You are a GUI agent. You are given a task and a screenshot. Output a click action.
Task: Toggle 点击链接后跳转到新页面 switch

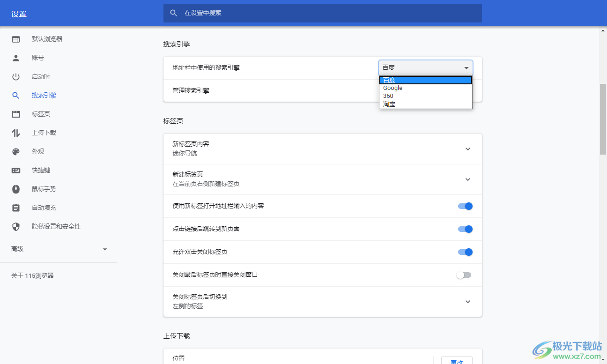pos(465,229)
